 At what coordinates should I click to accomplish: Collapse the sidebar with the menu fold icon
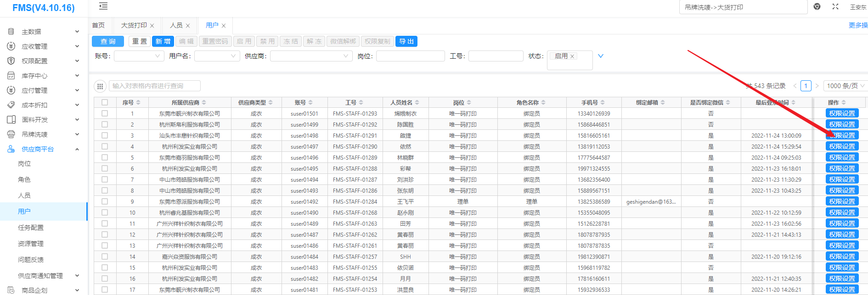click(x=103, y=6)
